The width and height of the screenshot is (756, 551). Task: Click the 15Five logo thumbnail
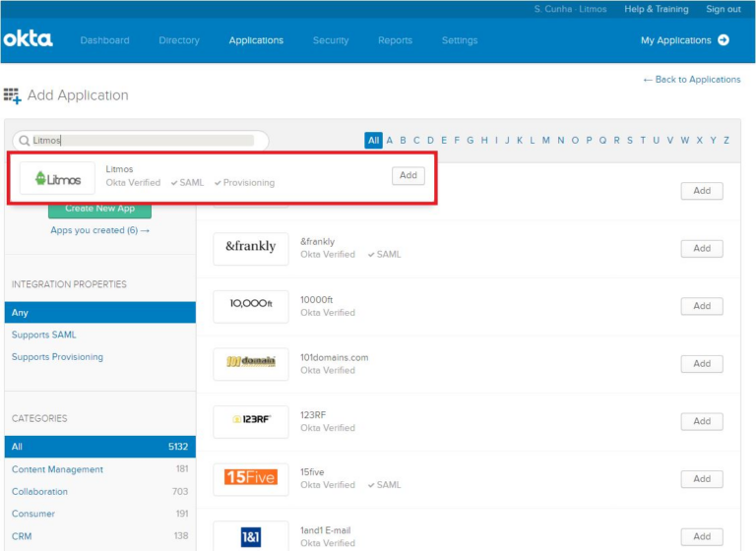pyautogui.click(x=251, y=479)
